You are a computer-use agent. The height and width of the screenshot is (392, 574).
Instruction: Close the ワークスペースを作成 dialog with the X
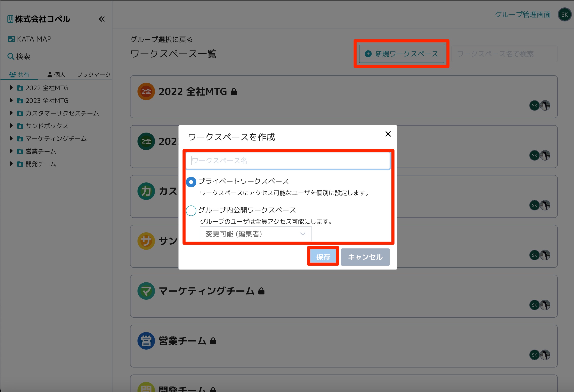[x=388, y=134]
